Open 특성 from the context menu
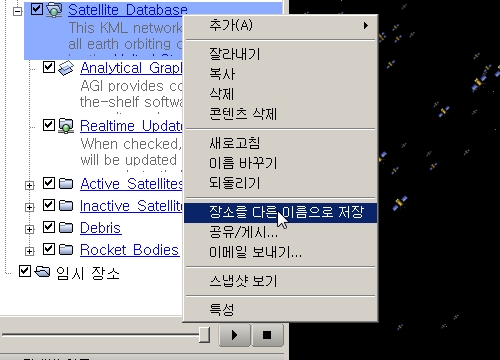 280,310
